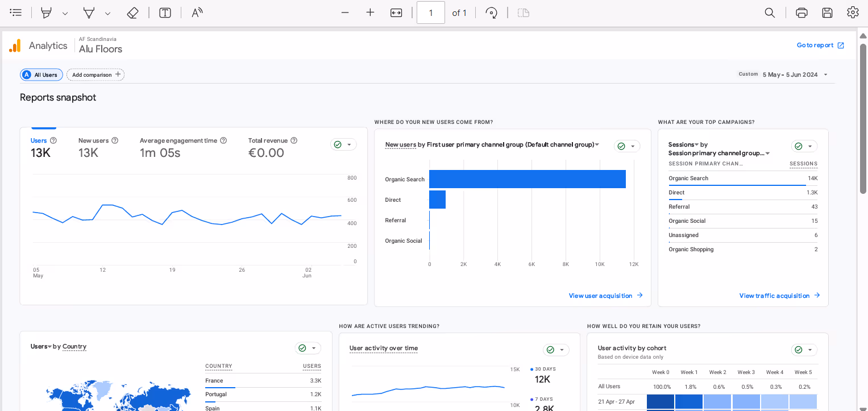The width and height of the screenshot is (868, 411).
Task: Rotate the PDF page
Action: pos(492,13)
